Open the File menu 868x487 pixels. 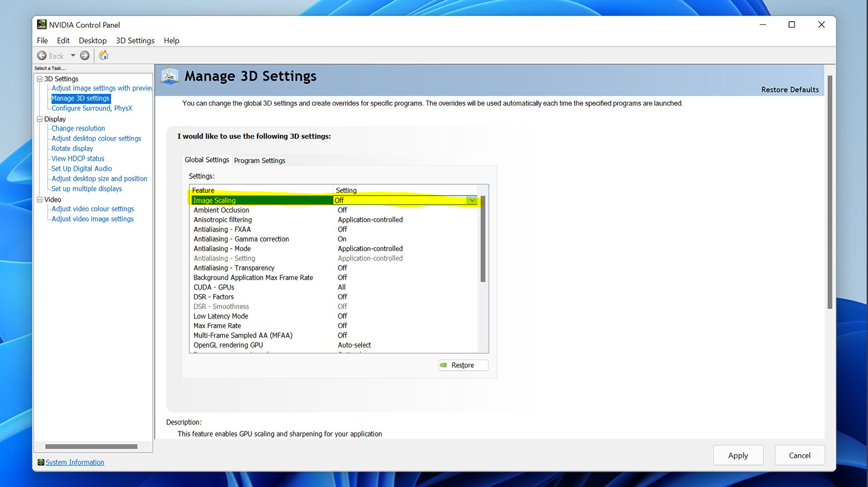coord(42,41)
